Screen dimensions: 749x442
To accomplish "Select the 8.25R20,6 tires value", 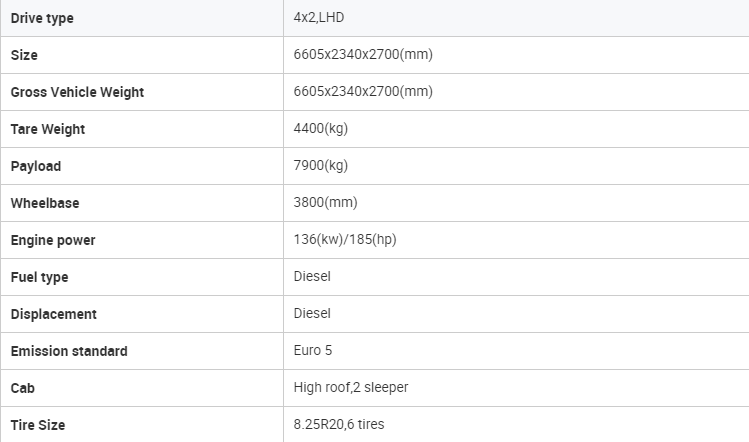I will [x=339, y=424].
